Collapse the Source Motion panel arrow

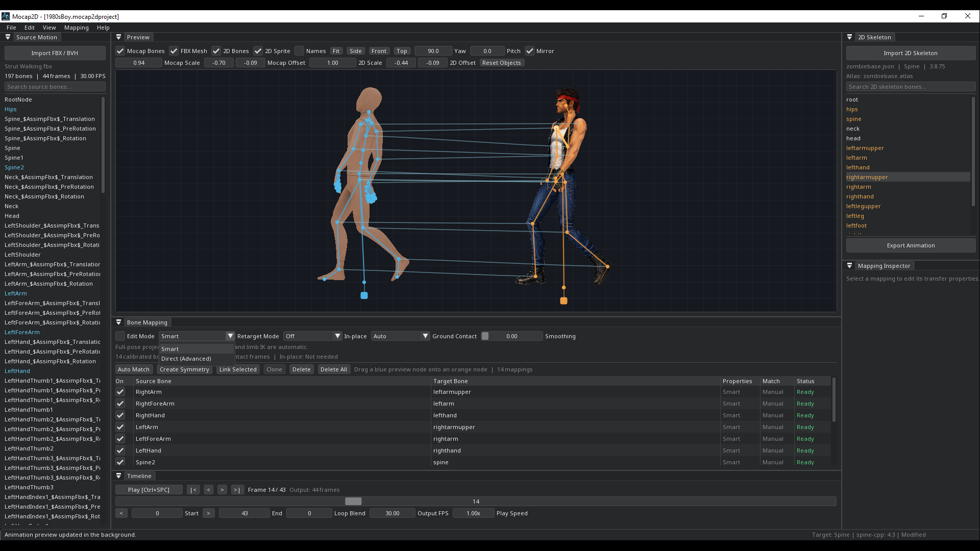(x=8, y=37)
